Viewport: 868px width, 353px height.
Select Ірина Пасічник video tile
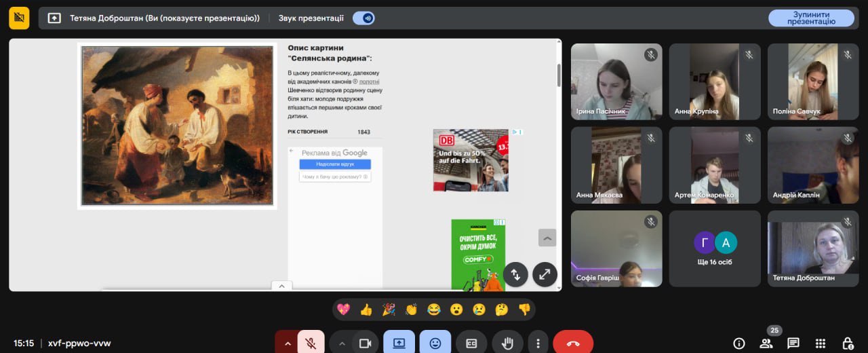(616, 81)
